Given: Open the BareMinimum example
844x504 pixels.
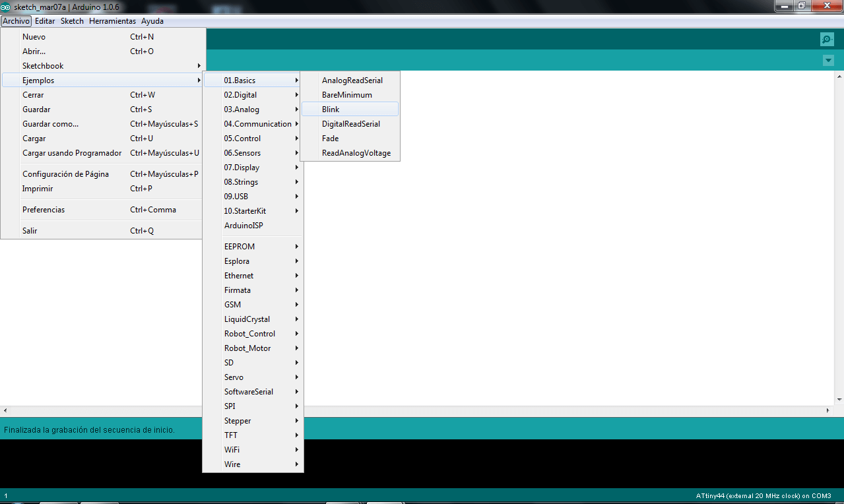Looking at the screenshot, I should pos(350,95).
